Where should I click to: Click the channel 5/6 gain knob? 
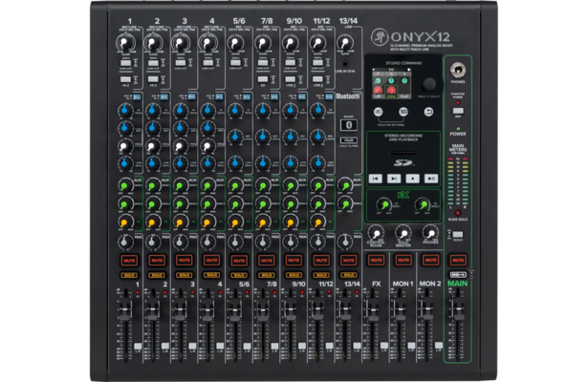pos(235,43)
